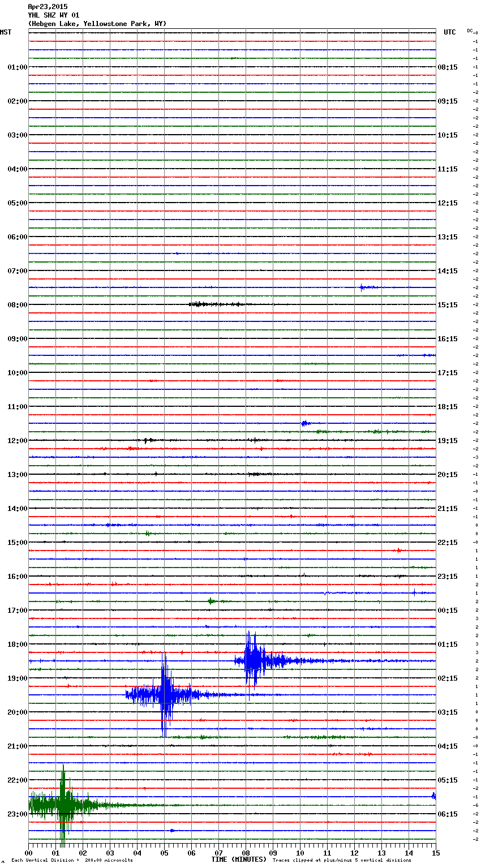Select the 18:00 MST time label
Image resolution: width=481 pixels, height=868 pixels.
18,644
